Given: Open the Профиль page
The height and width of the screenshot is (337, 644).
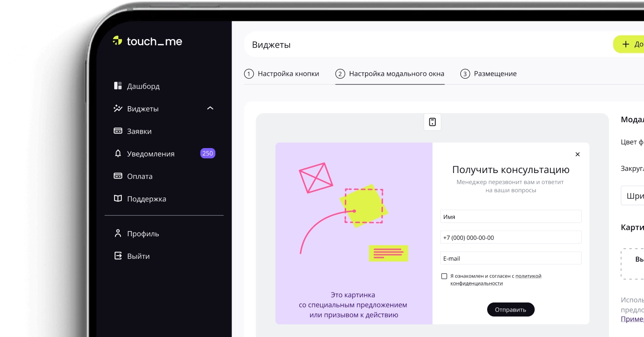Looking at the screenshot, I should coord(142,233).
